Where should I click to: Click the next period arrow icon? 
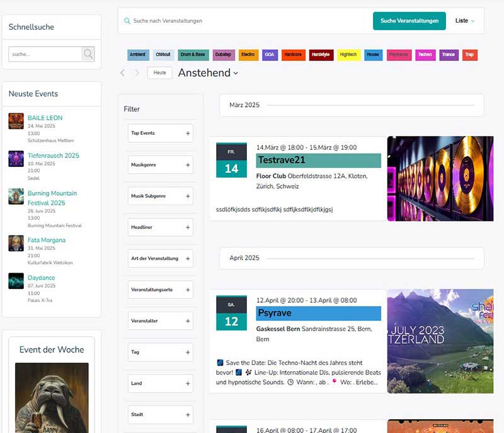[x=137, y=73]
